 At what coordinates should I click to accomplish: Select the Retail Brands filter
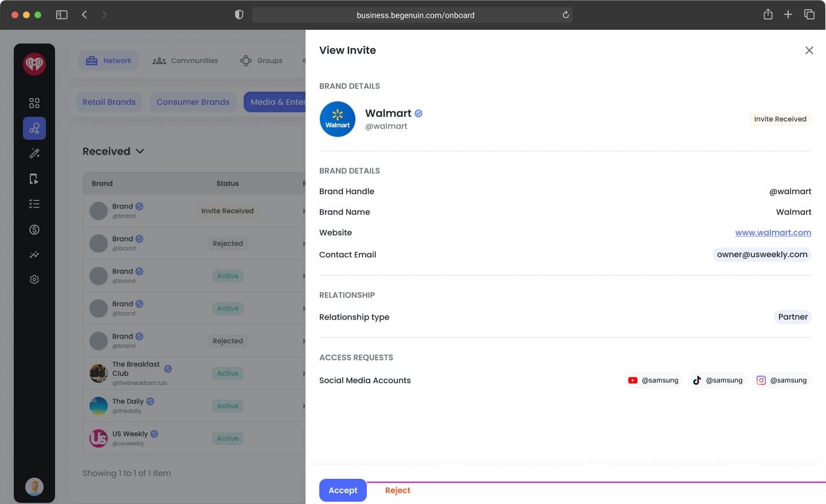109,102
